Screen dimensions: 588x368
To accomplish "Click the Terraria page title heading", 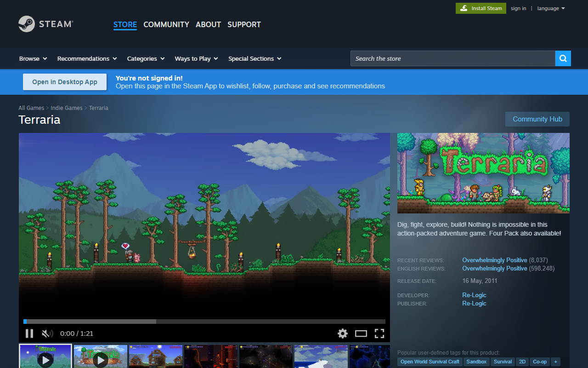I will click(40, 120).
